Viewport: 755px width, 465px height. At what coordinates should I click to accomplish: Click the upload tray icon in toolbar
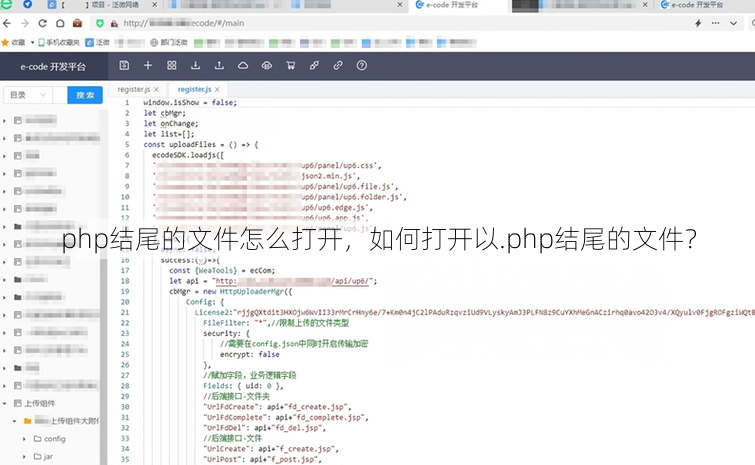pos(219,65)
